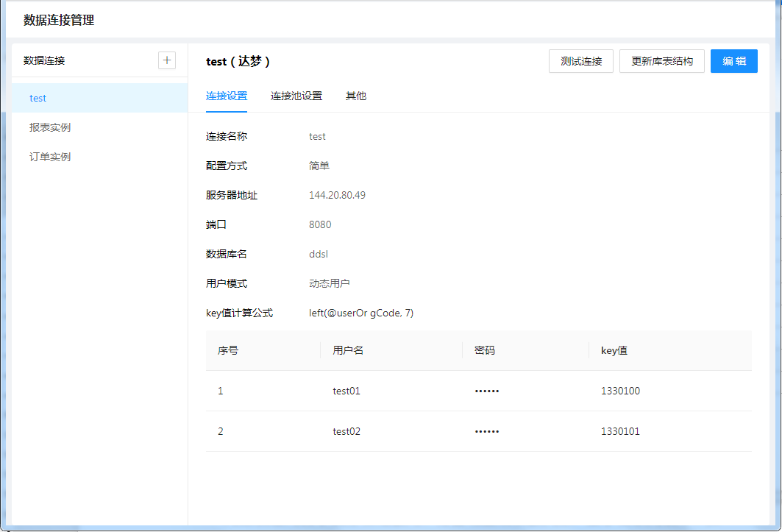Open the 报表实例 data connection
Screen dimensions: 782x532
pyautogui.click(x=50, y=127)
